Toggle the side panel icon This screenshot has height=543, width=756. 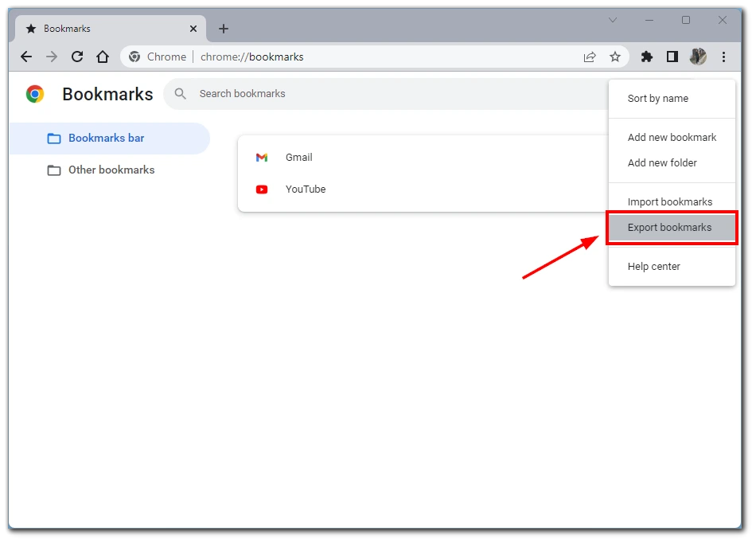click(x=672, y=57)
